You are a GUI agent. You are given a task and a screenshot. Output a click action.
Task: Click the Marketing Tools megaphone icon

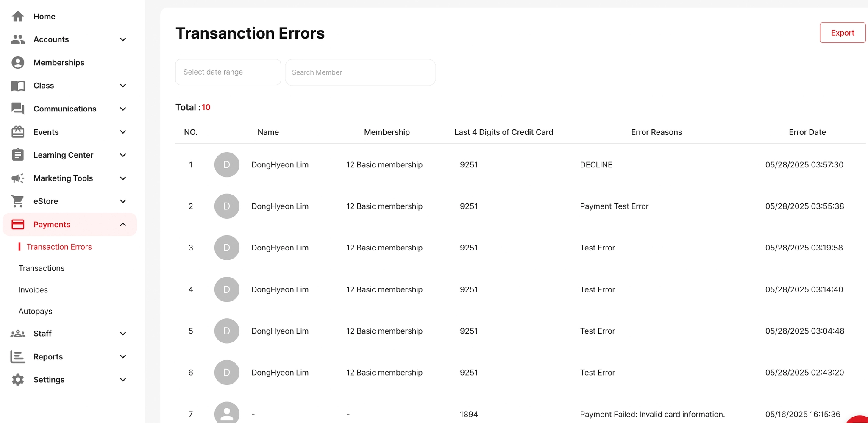point(18,178)
